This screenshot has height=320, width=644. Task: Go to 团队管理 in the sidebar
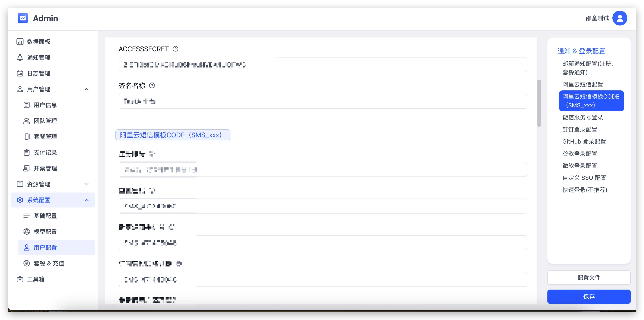45,121
